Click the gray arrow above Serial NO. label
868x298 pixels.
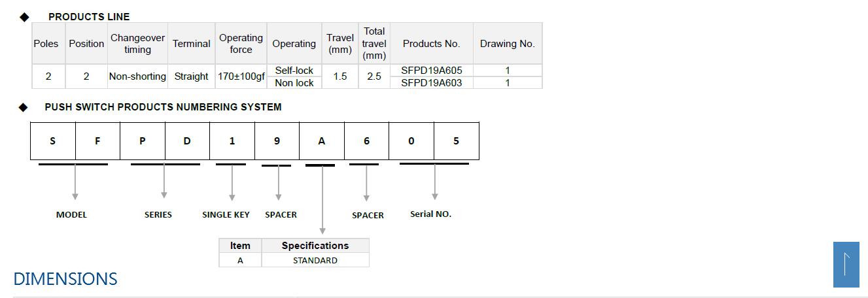435,182
